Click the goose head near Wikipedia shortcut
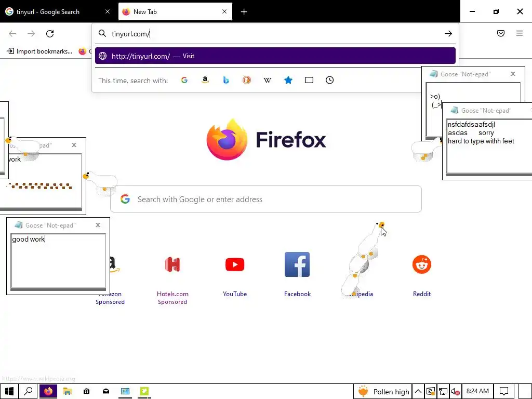The width and height of the screenshot is (532, 399). coord(381,224)
